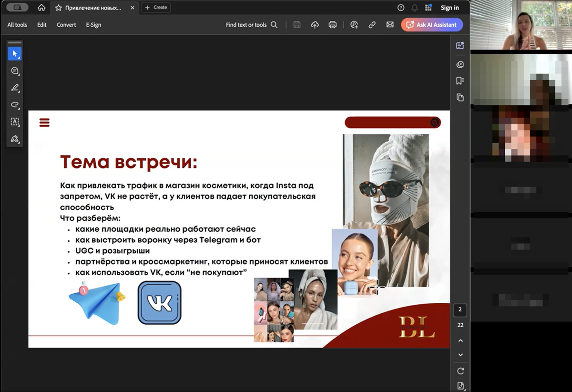572x392 pixels.
Task: Click the current page number box
Action: (460, 309)
